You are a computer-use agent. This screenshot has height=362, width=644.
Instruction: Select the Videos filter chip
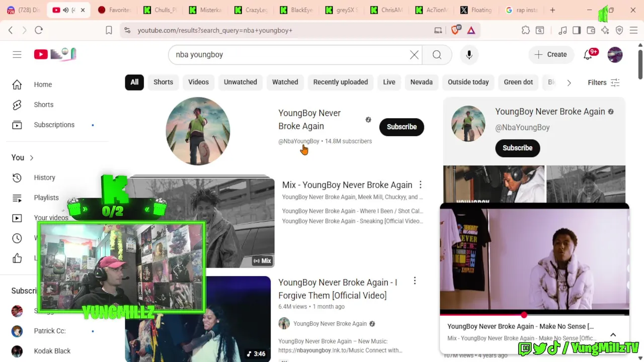pos(198,82)
